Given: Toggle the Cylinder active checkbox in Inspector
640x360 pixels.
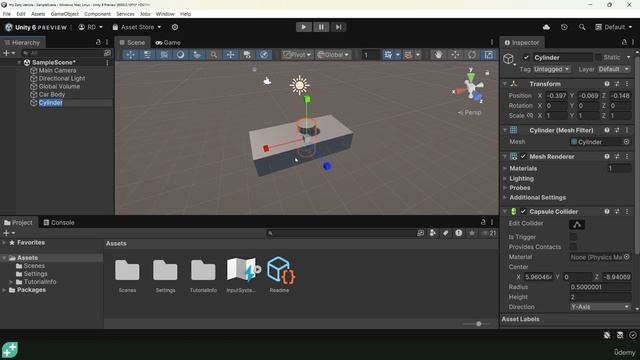Looking at the screenshot, I should pyautogui.click(x=526, y=58).
